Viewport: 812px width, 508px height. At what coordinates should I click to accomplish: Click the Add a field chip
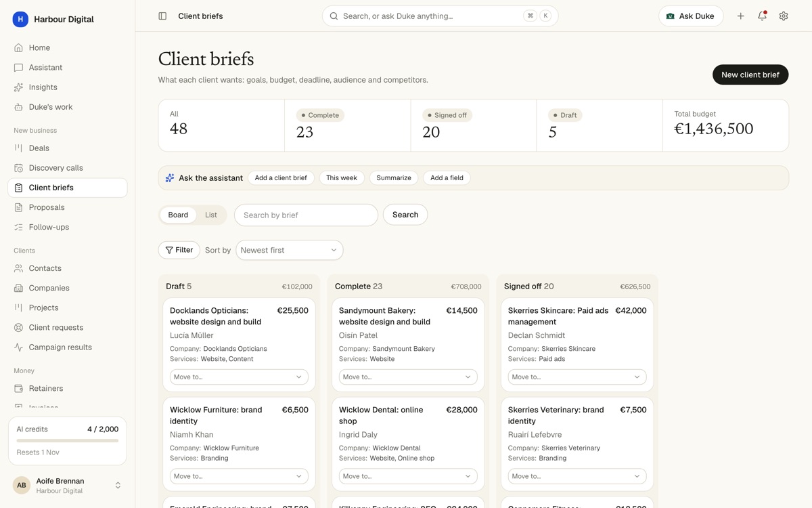tap(447, 177)
